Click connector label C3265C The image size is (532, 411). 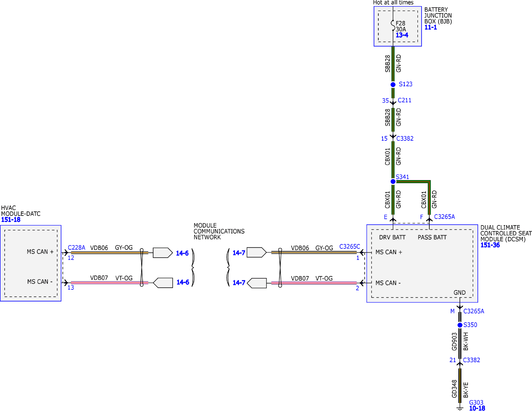[350, 247]
